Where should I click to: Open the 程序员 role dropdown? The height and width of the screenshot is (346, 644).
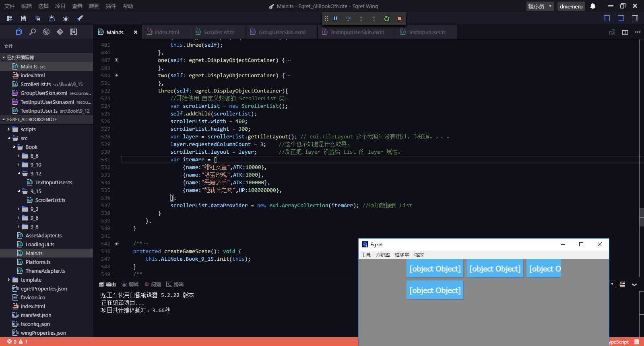tap(540, 6)
